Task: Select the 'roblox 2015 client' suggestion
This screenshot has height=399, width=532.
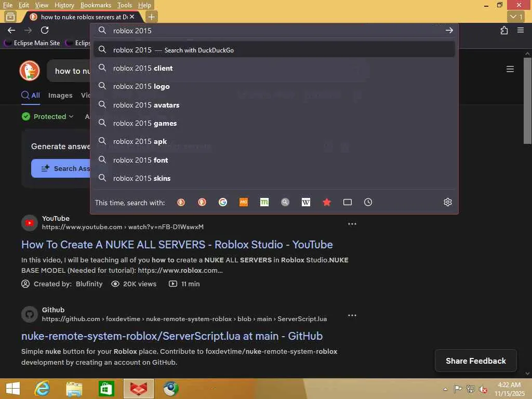Action: click(274, 68)
